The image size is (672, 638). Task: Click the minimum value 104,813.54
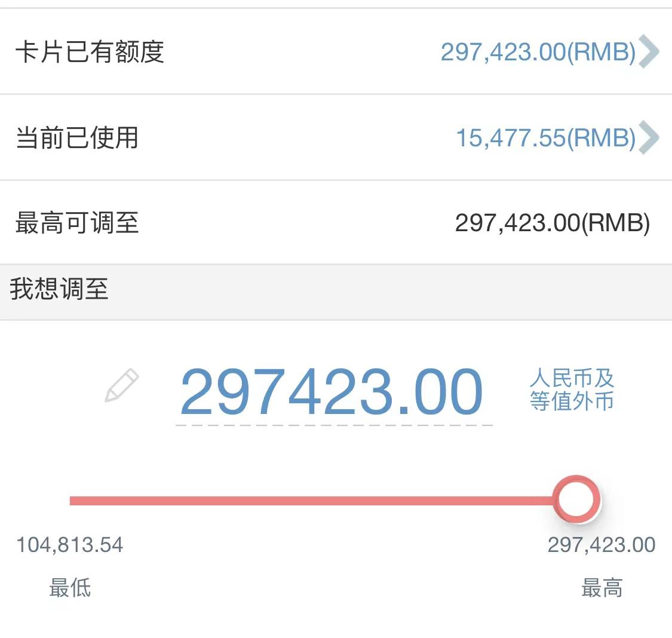(x=69, y=545)
